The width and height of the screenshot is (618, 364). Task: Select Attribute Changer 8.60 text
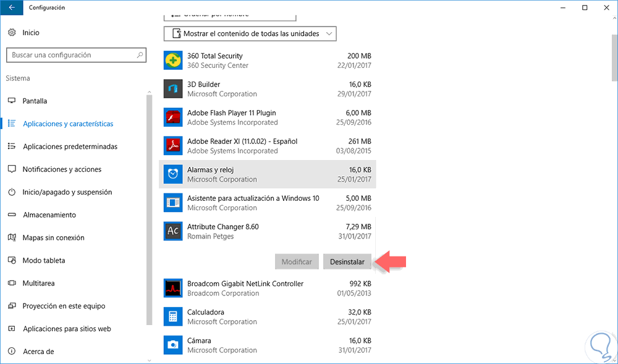pos(222,227)
